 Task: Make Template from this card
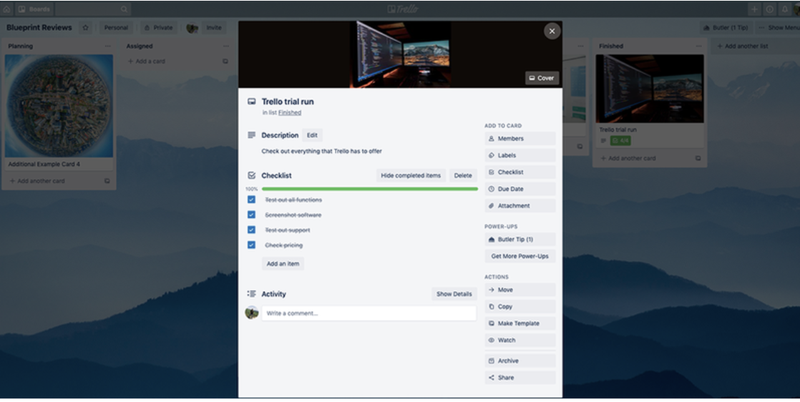(520, 323)
